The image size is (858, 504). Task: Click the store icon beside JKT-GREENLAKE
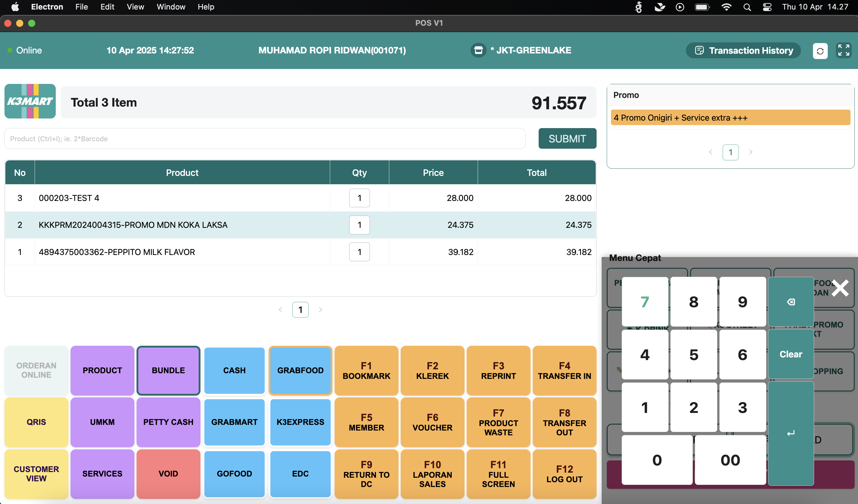point(478,50)
